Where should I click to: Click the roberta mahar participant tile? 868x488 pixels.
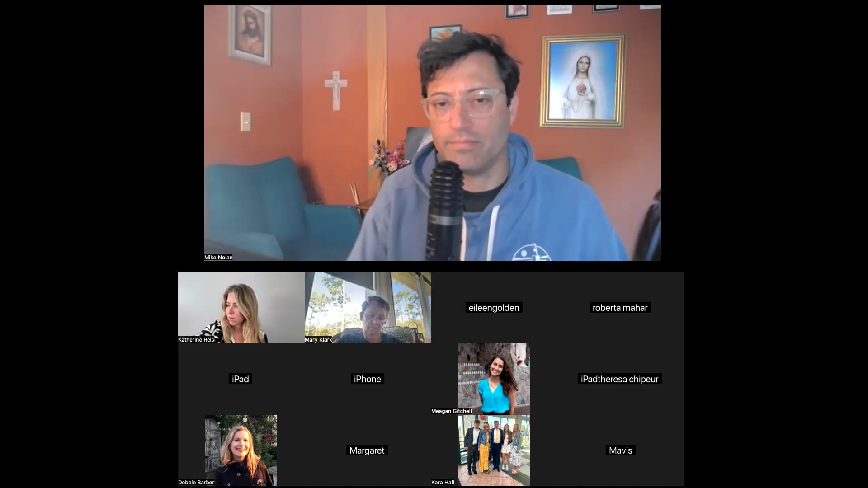click(620, 308)
